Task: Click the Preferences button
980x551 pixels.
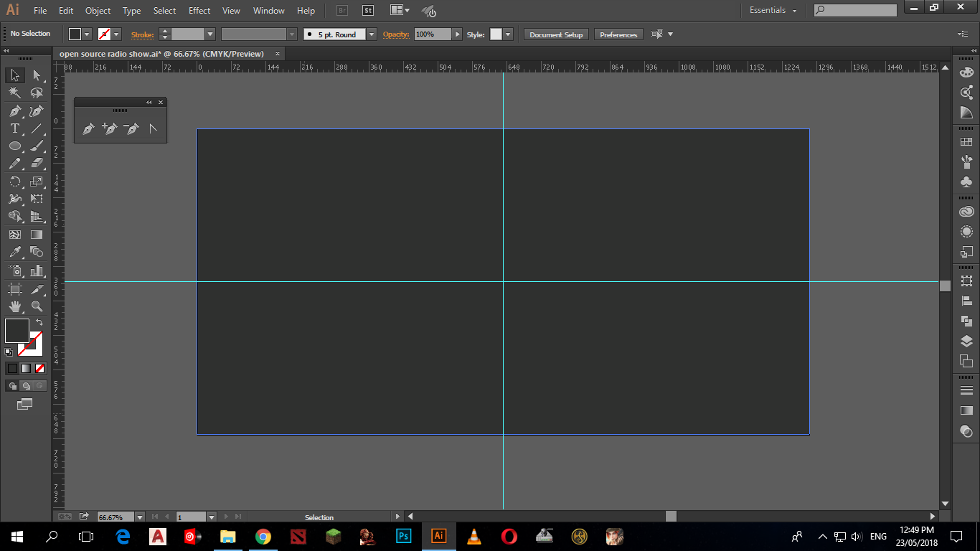Action: pos(618,34)
